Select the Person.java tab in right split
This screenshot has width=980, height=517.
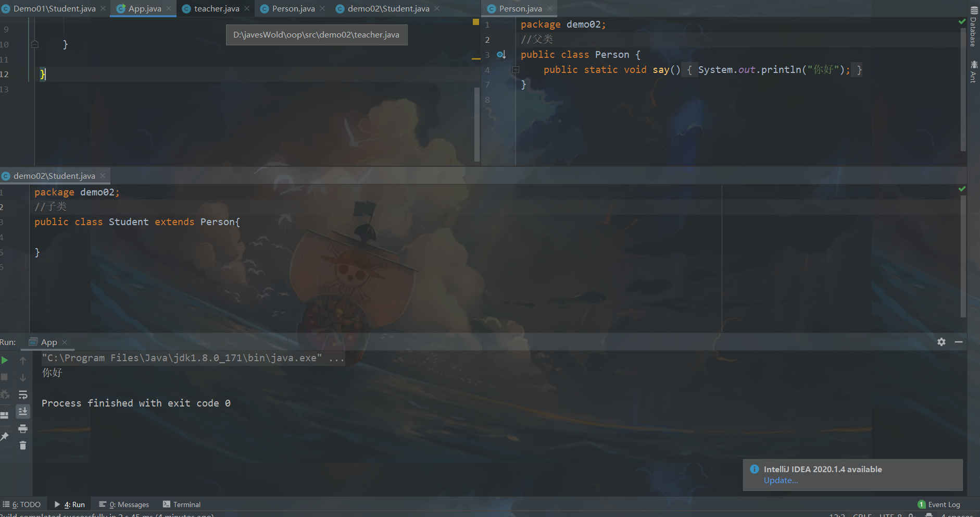[x=520, y=8]
